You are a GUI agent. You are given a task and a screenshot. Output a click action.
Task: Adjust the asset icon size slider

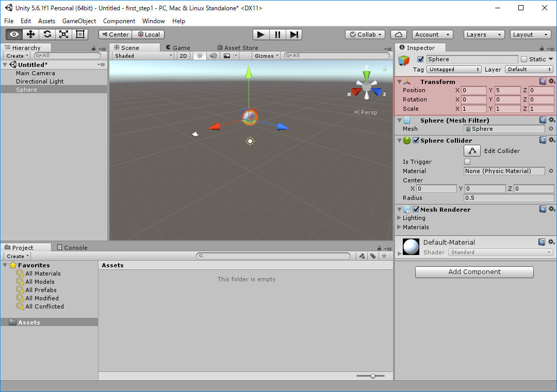click(x=373, y=376)
